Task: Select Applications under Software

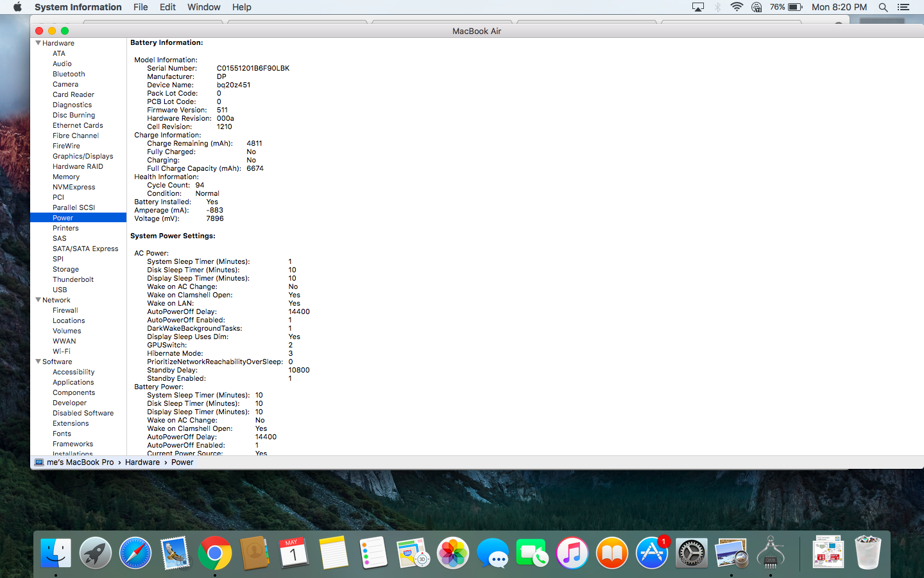Action: coord(73,382)
